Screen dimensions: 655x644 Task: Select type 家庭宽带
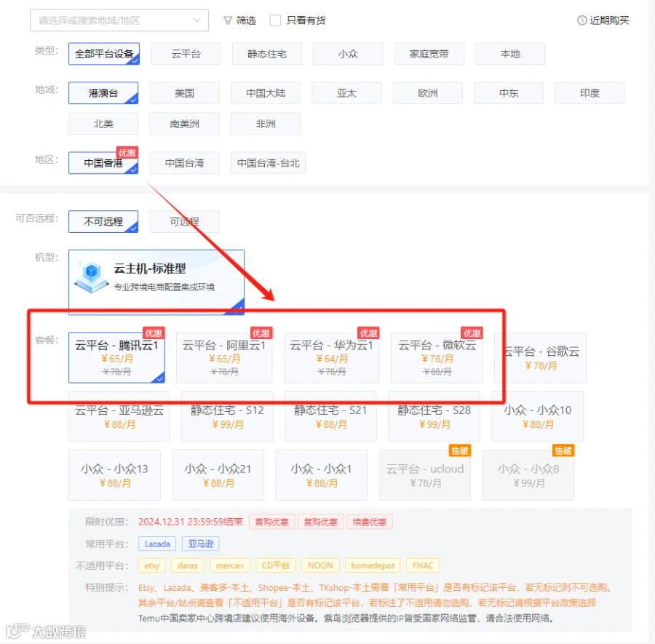click(429, 54)
